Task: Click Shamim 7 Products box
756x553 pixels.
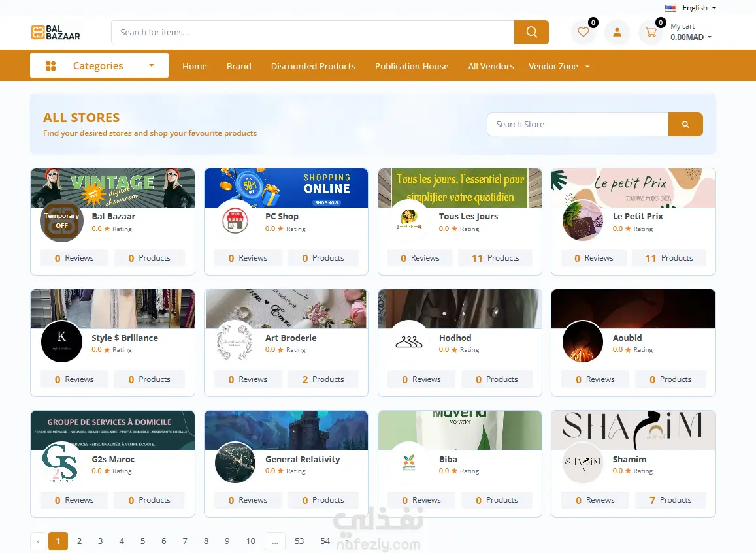Action: [x=670, y=501]
